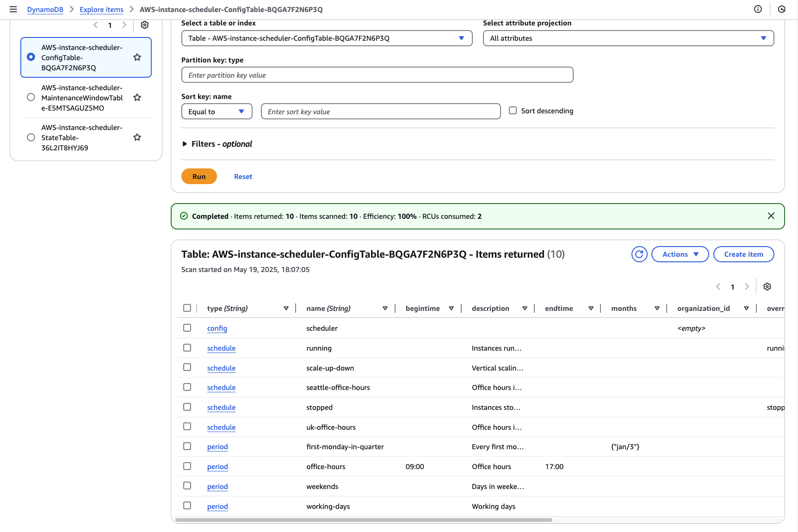
Task: Favorite the StateTable-36L2IT8HYJ69 table
Action: [x=137, y=137]
